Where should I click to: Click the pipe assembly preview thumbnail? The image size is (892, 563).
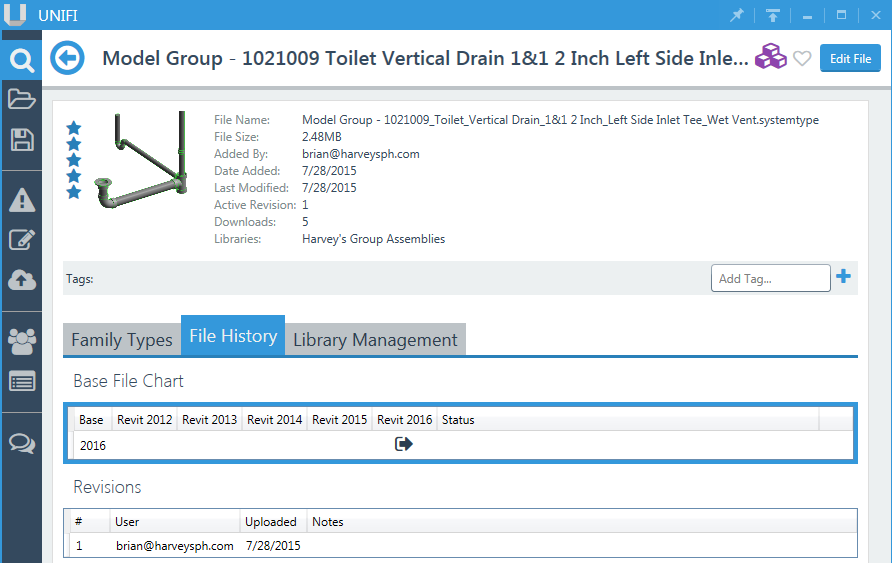[141, 160]
